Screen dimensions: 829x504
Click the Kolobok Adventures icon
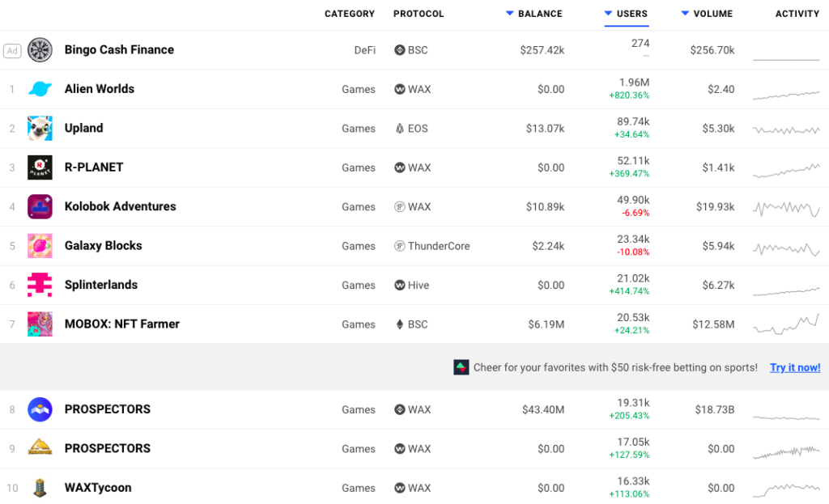(40, 206)
